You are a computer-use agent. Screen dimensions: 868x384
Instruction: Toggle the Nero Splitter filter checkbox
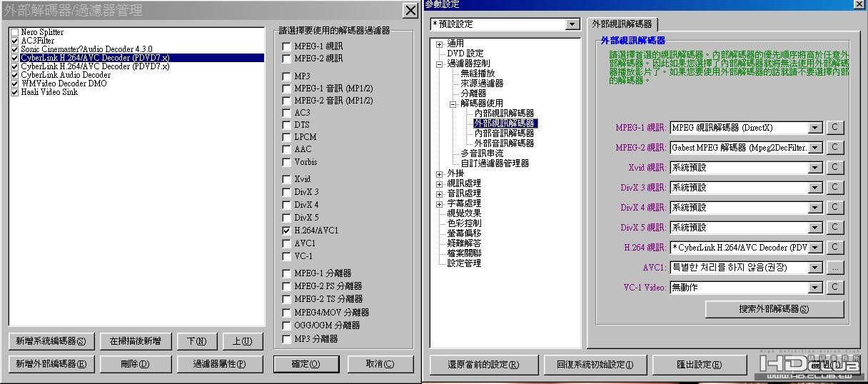tap(15, 32)
